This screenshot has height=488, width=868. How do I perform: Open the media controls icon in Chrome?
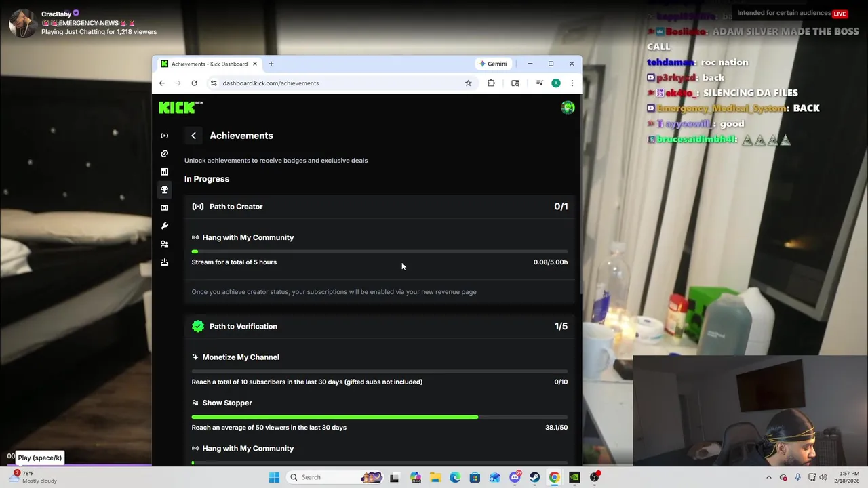tap(540, 83)
